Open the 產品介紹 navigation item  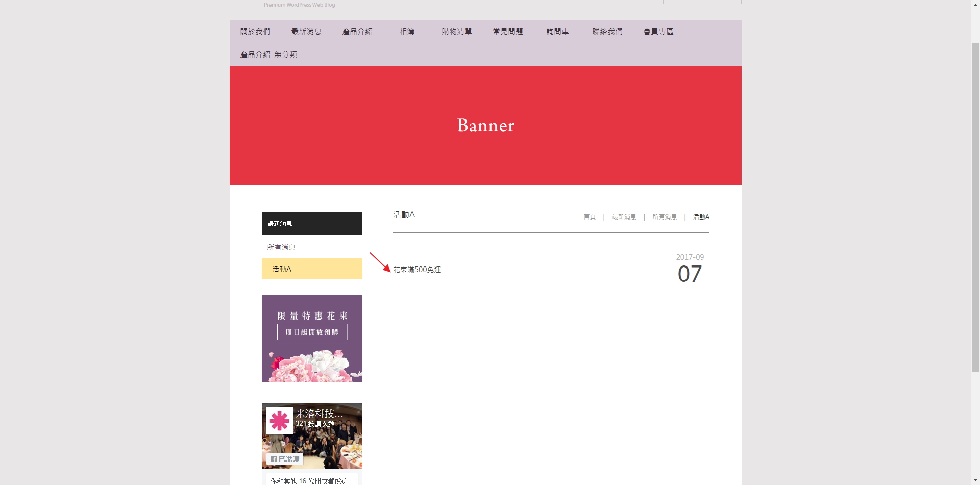[x=357, y=32]
